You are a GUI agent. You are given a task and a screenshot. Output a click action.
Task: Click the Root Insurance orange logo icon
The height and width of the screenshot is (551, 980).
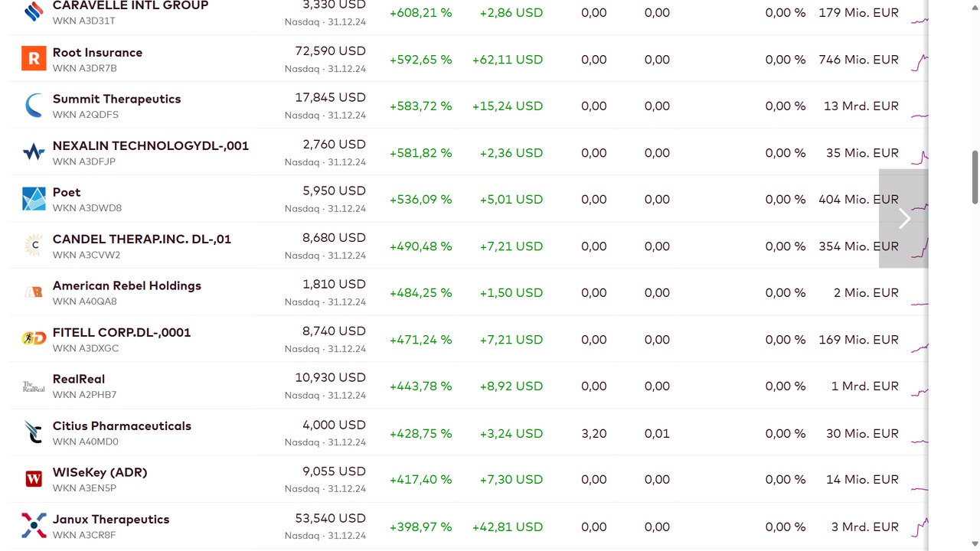coord(34,58)
